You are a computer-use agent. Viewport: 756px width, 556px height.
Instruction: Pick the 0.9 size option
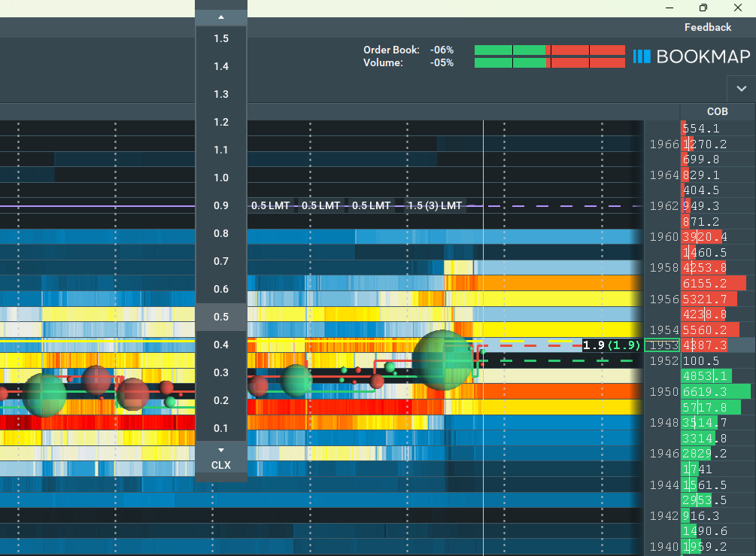(x=220, y=205)
